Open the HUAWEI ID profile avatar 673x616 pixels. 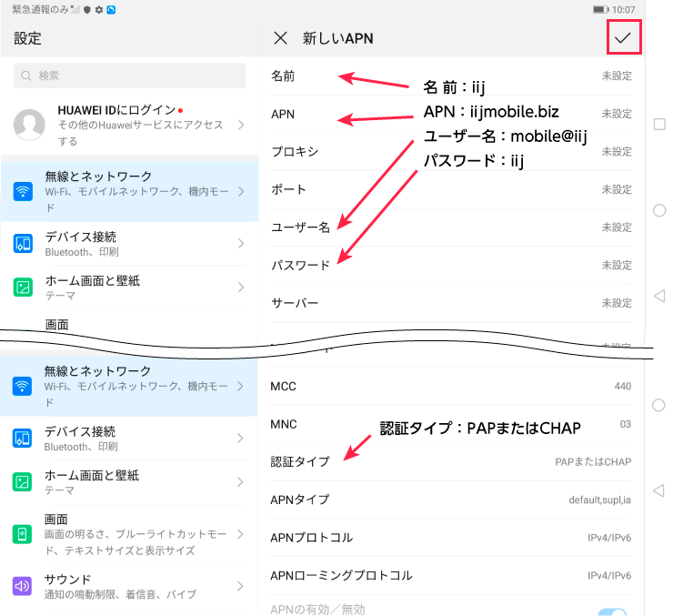(29, 125)
